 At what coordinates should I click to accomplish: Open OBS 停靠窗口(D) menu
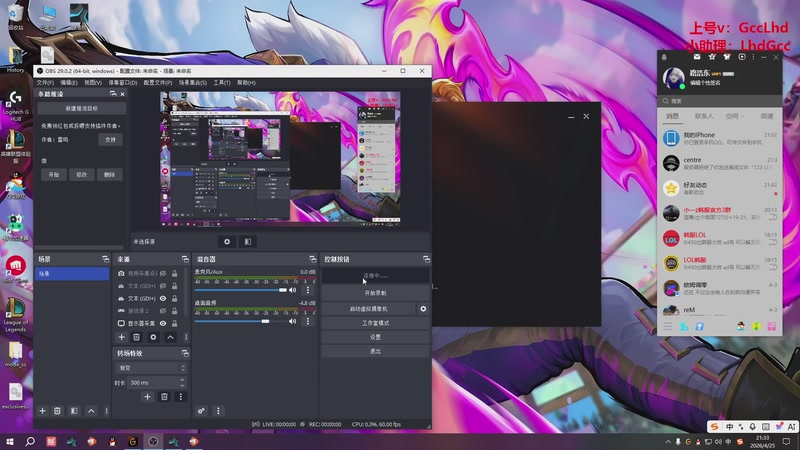(123, 83)
